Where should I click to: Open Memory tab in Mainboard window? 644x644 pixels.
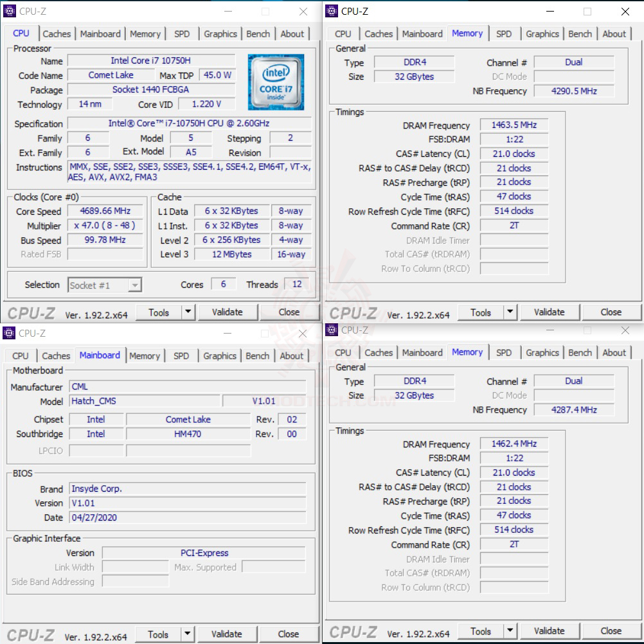[x=144, y=355]
